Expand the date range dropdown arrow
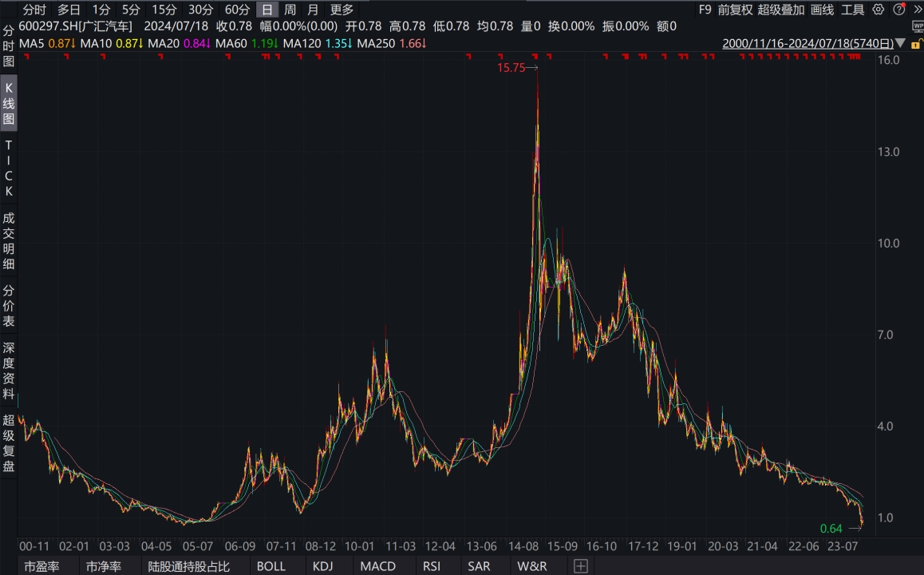 coord(901,43)
